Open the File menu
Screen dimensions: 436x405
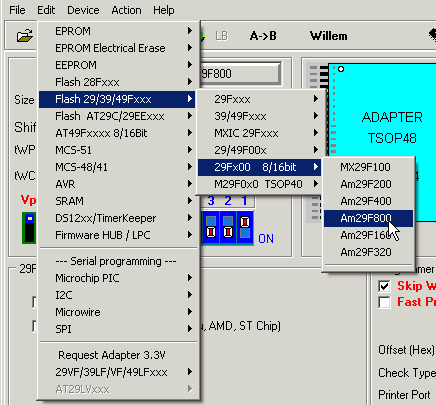pyautogui.click(x=17, y=10)
